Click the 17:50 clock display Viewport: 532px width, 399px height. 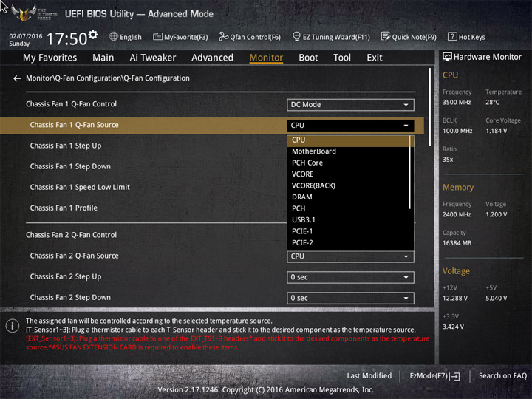tap(66, 38)
